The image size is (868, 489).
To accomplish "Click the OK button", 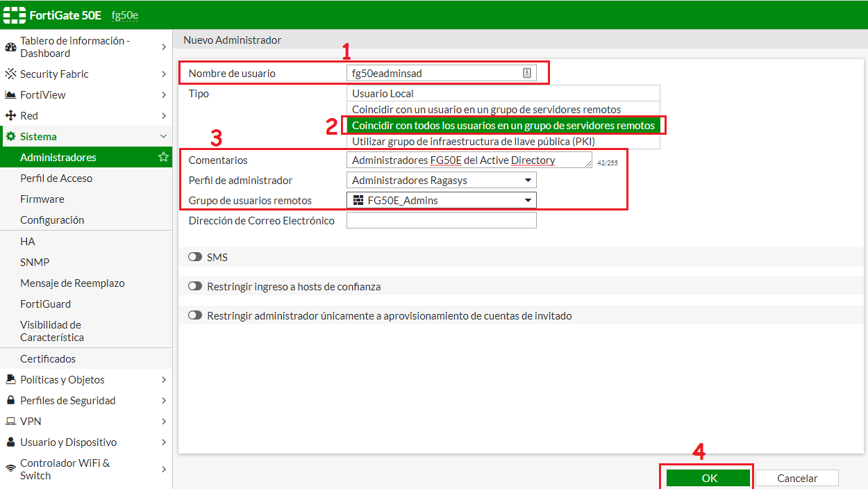I will coord(708,478).
